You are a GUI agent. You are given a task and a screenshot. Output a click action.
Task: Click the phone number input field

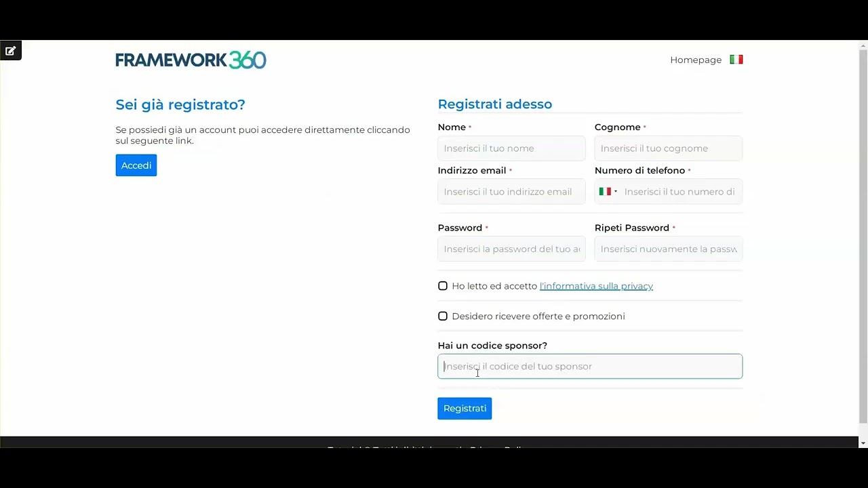[680, 192]
